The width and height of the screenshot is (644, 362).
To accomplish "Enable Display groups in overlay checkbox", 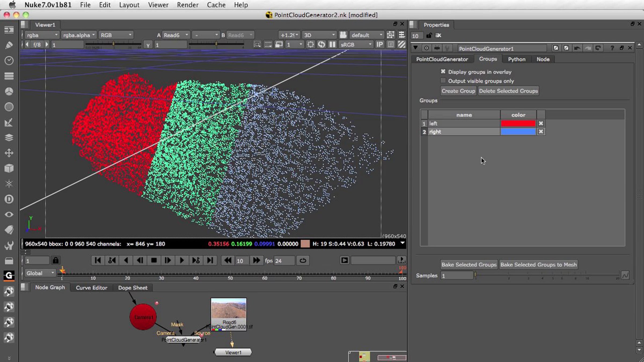I will coord(443,72).
